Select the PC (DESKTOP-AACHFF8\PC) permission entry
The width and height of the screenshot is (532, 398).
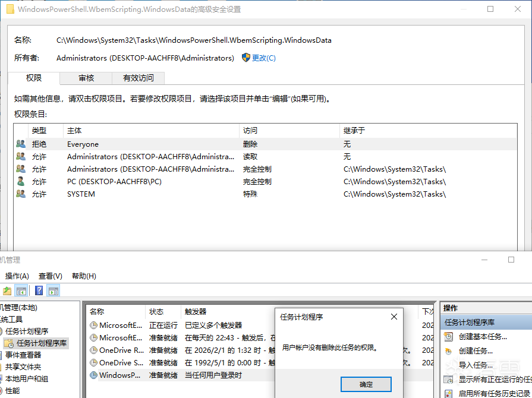(x=266, y=182)
